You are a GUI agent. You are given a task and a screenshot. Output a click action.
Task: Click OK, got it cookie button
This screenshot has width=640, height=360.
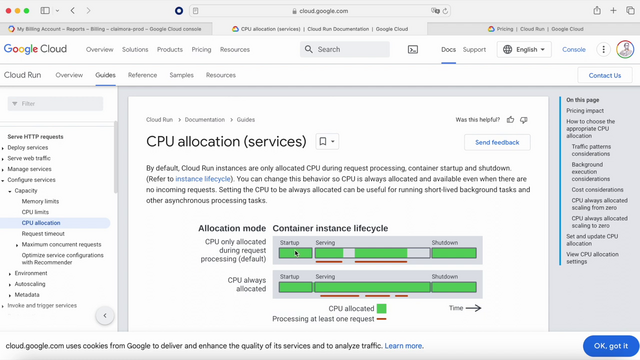point(611,346)
